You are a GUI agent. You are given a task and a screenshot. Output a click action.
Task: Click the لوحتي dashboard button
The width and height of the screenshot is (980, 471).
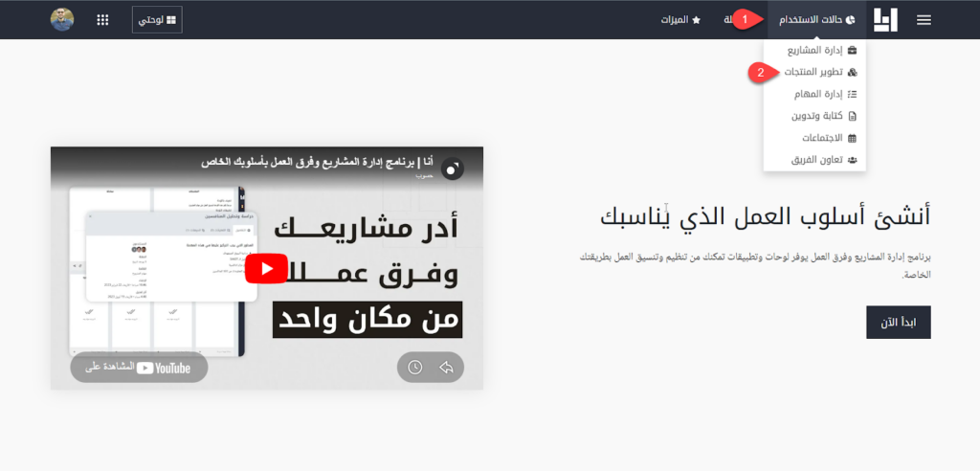point(157,20)
